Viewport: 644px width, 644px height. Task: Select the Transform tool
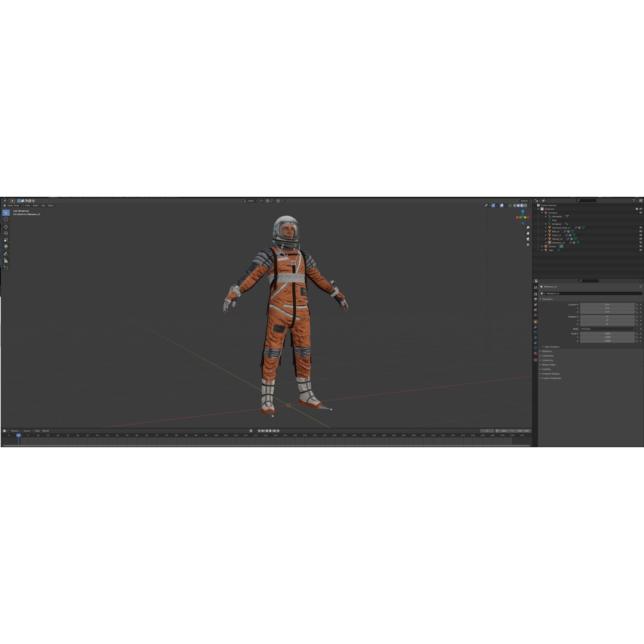6,246
